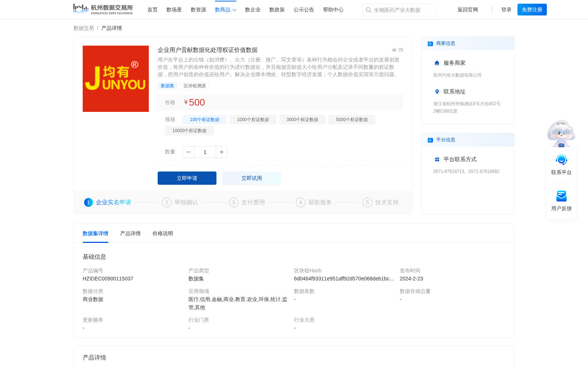
Task: Click the price ¥500
Action: (x=194, y=102)
